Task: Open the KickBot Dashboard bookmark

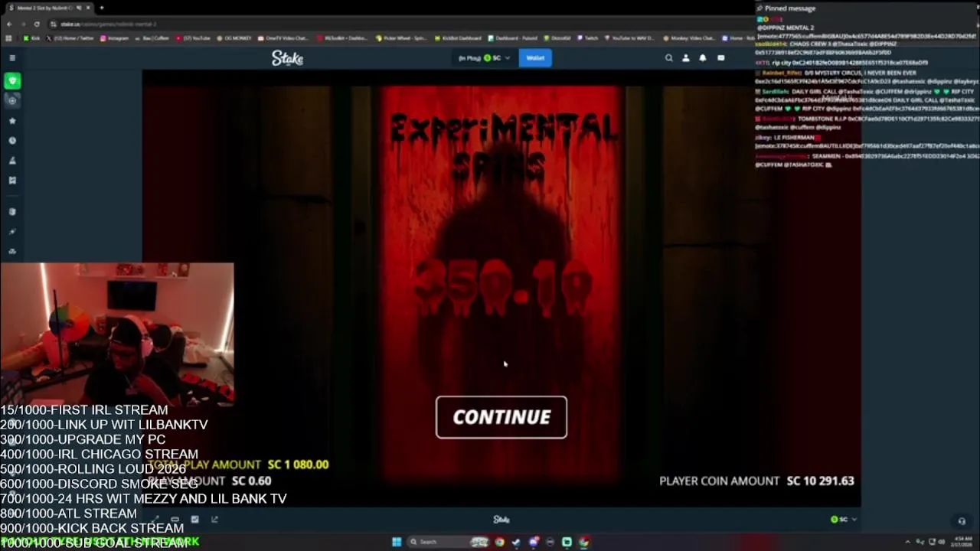Action: [x=458, y=37]
